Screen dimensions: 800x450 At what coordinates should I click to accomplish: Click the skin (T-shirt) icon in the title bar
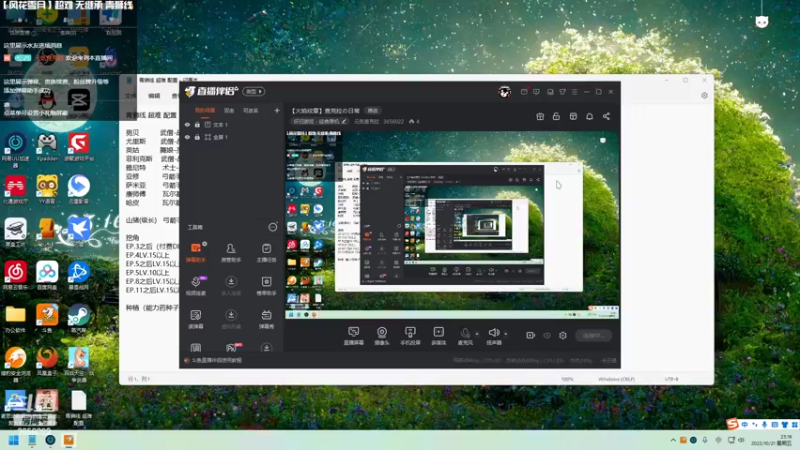(x=562, y=92)
